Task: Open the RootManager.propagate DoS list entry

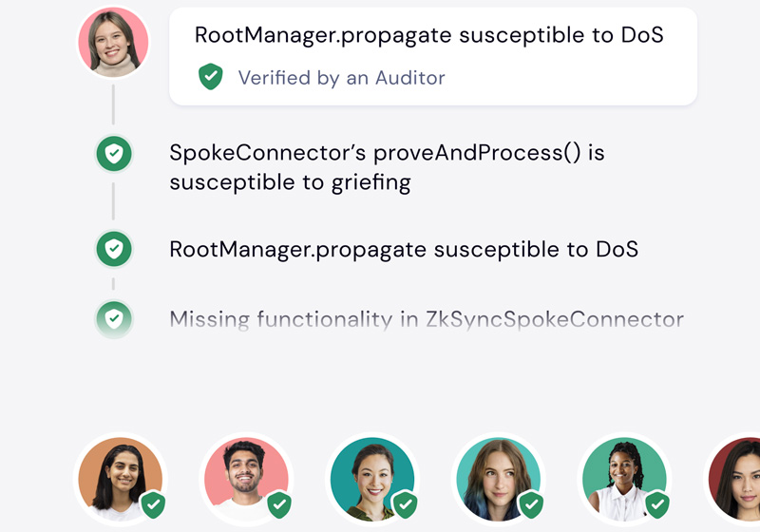Action: 404,250
